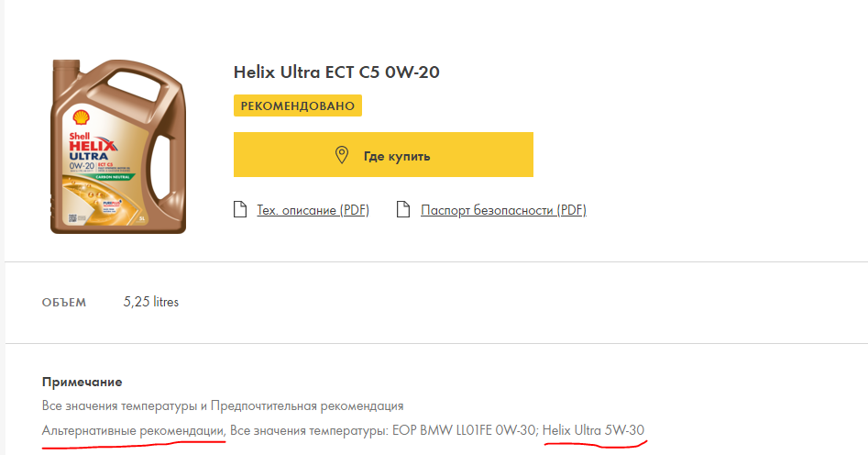This screenshot has width=868, height=455.
Task: Open the Тех. описание (PDF) link
Action: click(313, 210)
